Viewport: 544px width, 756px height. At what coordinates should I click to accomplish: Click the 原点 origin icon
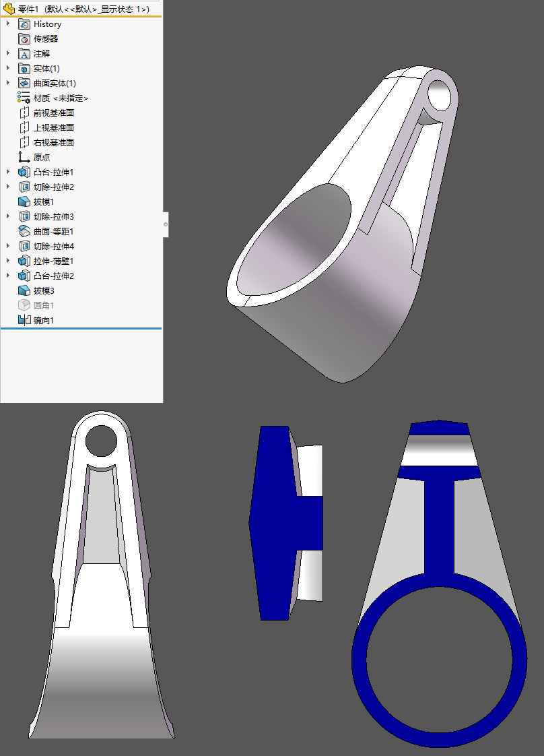(24, 157)
